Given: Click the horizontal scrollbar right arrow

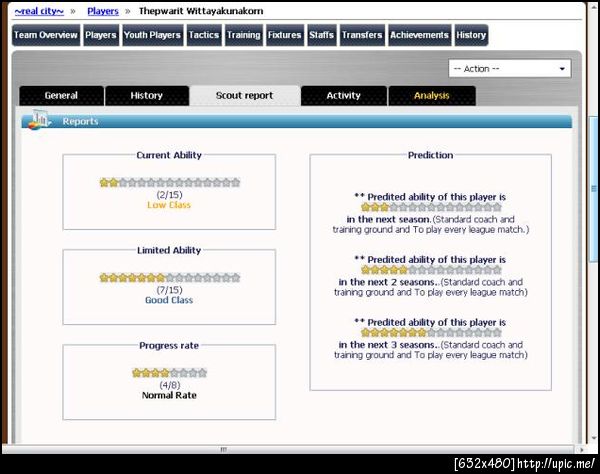Looking at the screenshot, I should point(582,450).
